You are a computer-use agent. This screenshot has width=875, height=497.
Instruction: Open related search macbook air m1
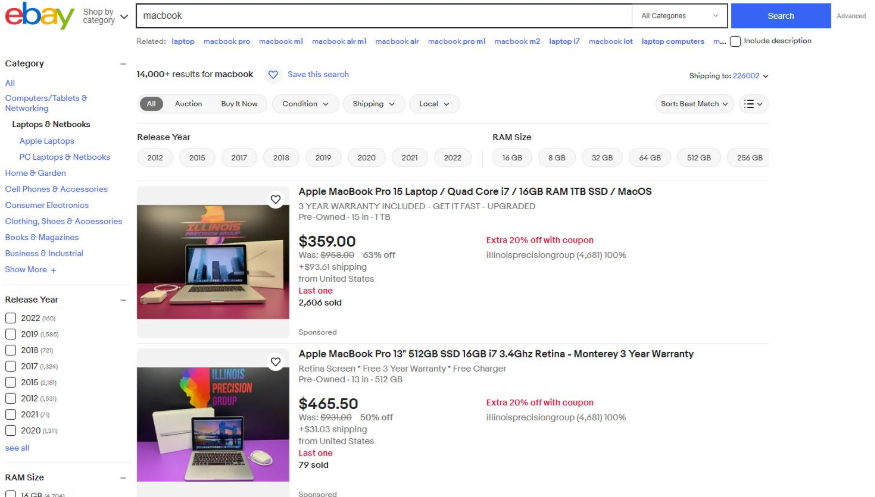(339, 41)
